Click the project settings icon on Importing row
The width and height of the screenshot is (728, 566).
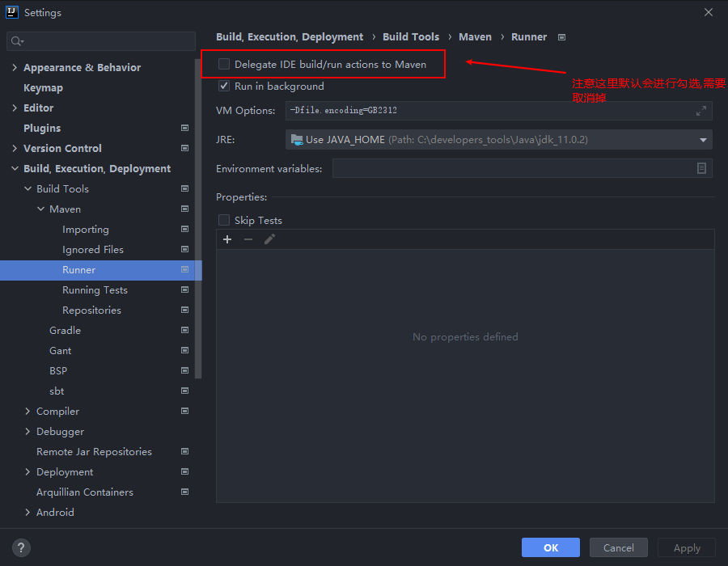point(184,229)
